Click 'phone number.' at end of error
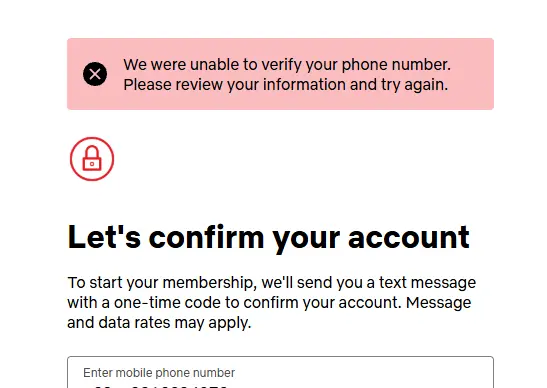Screen dimensions: 547x388 (396, 65)
